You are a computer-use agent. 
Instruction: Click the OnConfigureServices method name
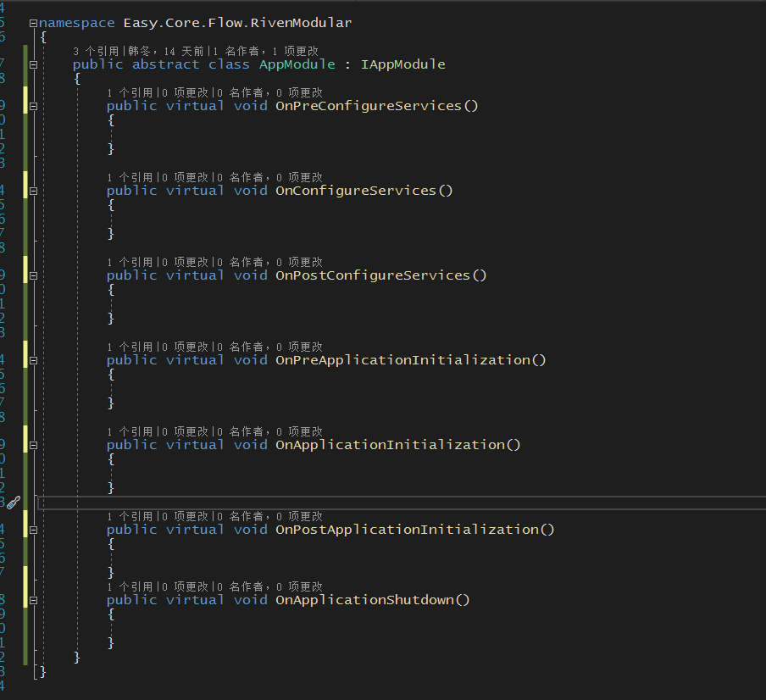click(x=356, y=191)
